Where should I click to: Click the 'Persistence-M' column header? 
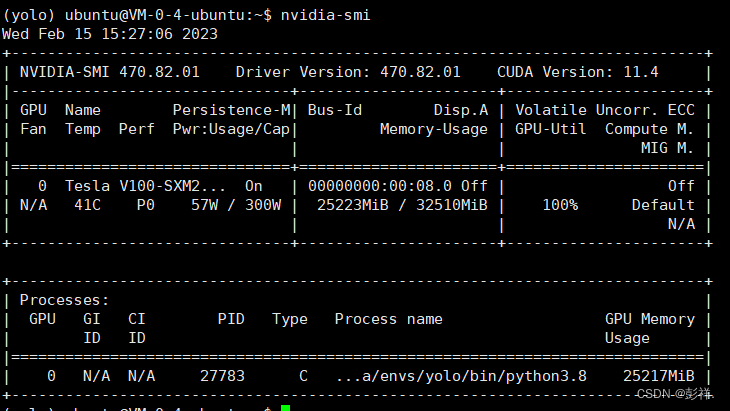coord(231,110)
